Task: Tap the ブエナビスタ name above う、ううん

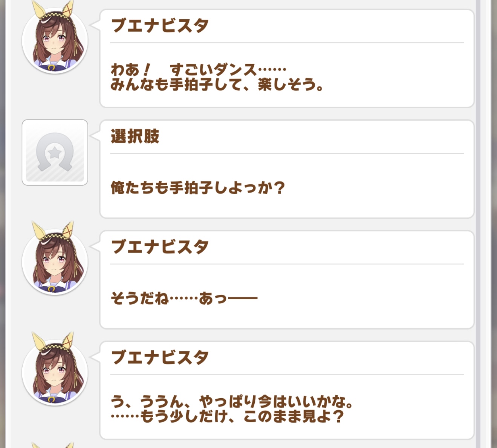Action: pyautogui.click(x=160, y=357)
